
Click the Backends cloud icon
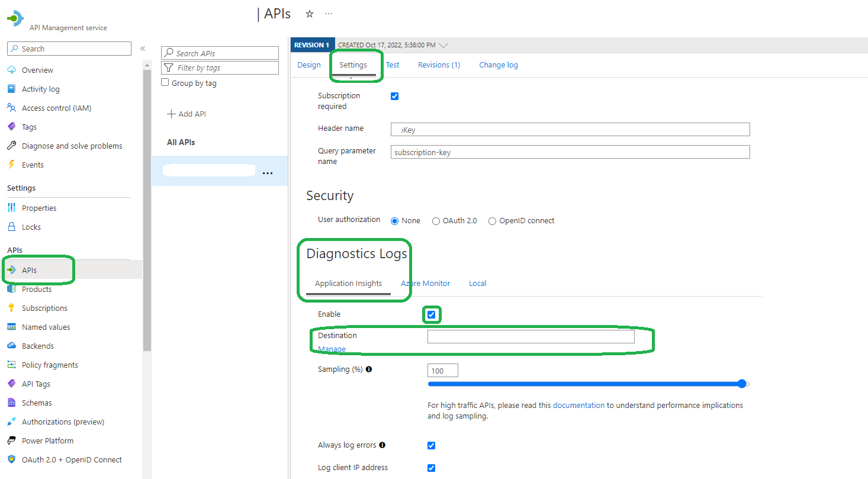[11, 346]
